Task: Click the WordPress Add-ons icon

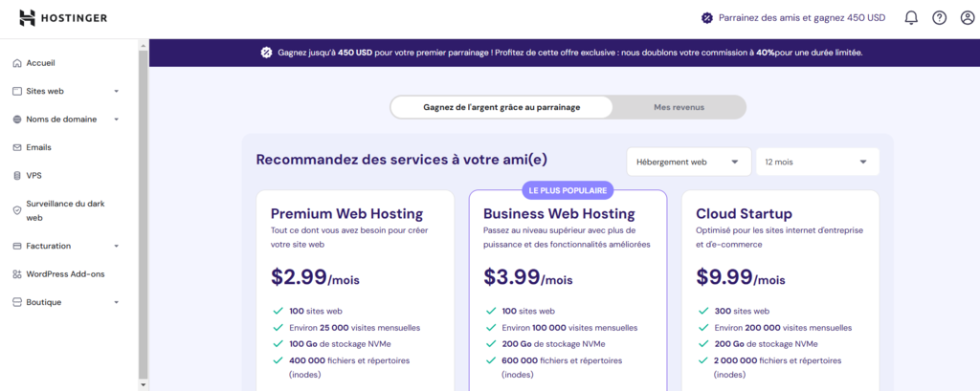Action: pyautogui.click(x=17, y=274)
